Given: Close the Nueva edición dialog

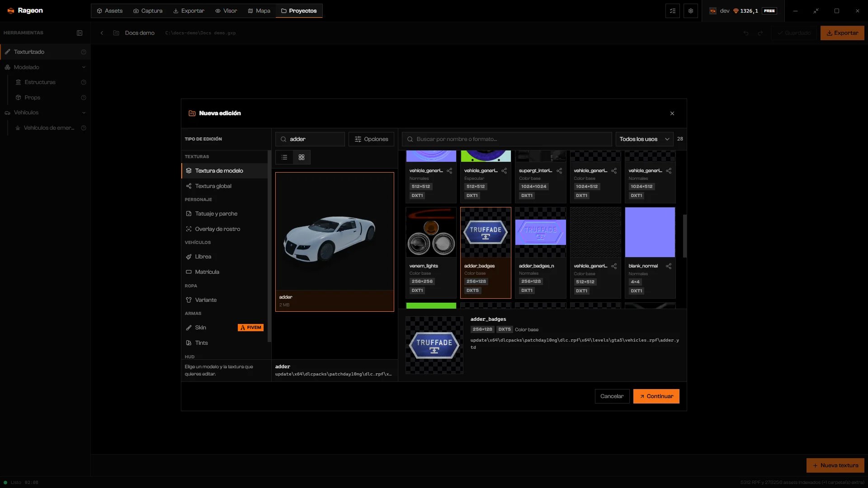Looking at the screenshot, I should tap(672, 113).
